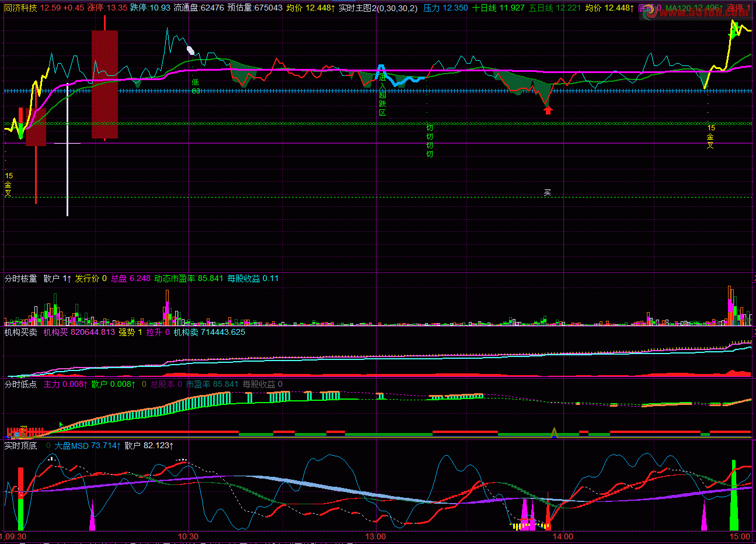Select the 预估量:675043 value
Viewport: 756px width, 544px height.
tap(255, 8)
